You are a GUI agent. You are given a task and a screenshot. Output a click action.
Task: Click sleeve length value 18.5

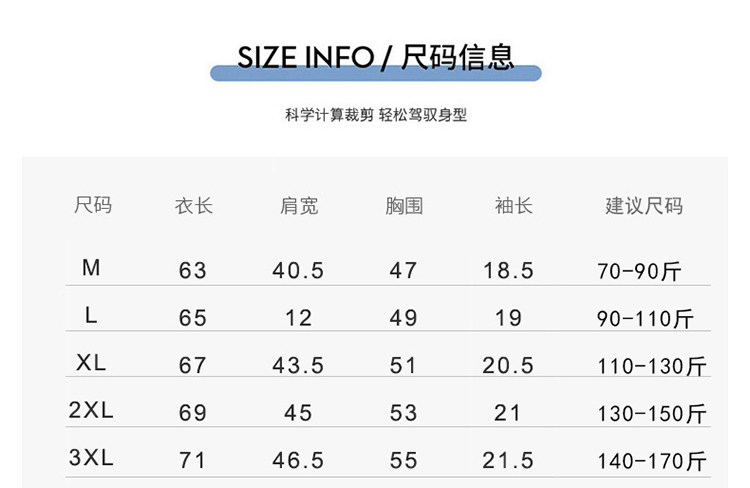click(508, 271)
